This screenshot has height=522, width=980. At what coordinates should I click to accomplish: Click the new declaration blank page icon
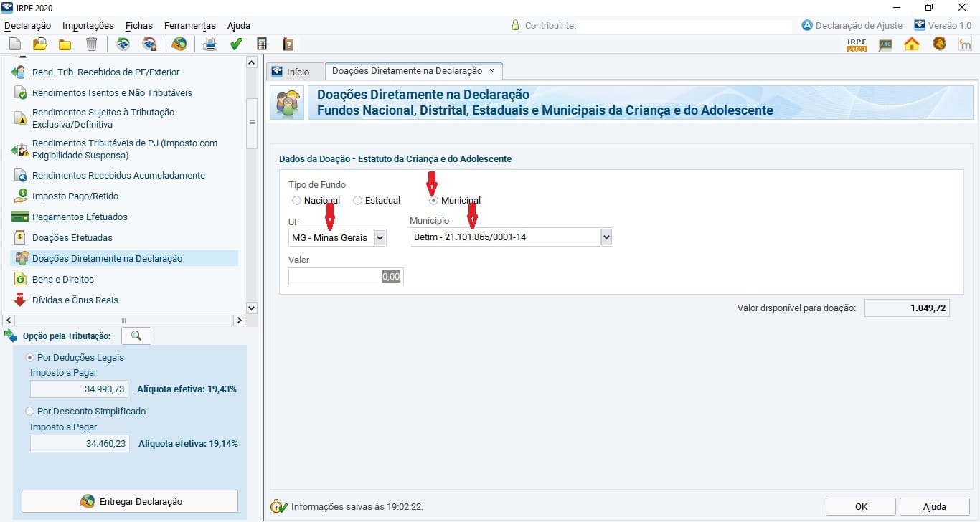(x=14, y=44)
